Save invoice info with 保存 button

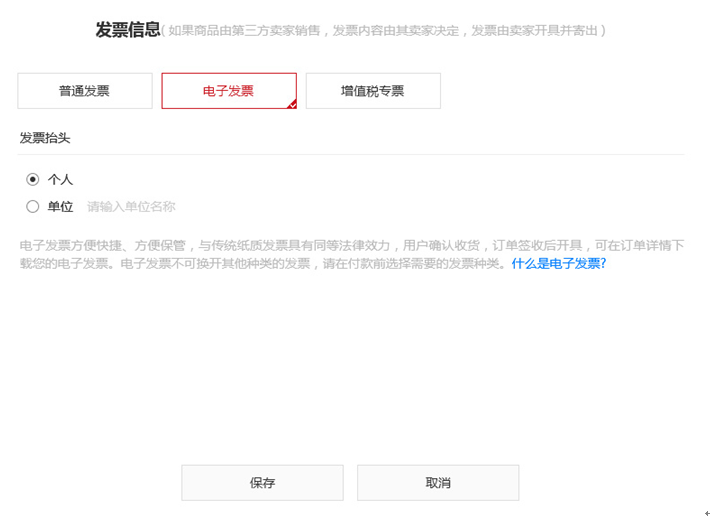pyautogui.click(x=262, y=483)
